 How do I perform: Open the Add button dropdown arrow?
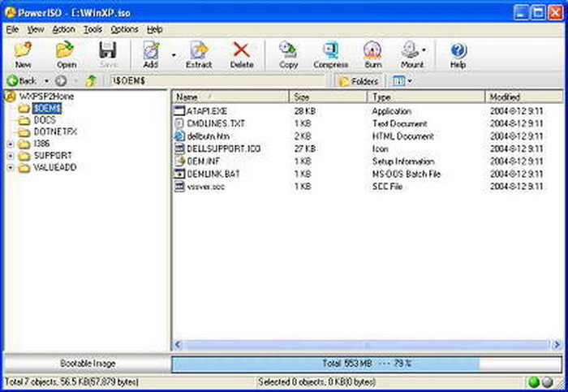click(x=174, y=55)
